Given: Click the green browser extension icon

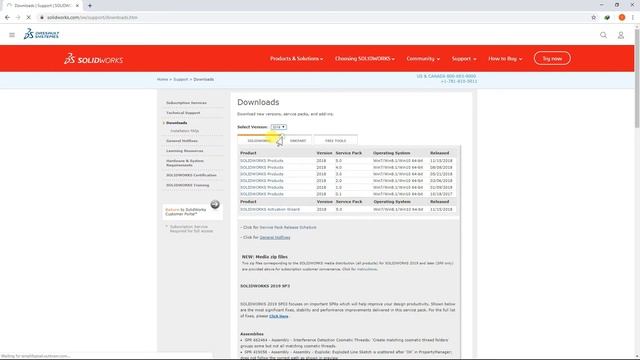Looking at the screenshot, I should [607, 18].
